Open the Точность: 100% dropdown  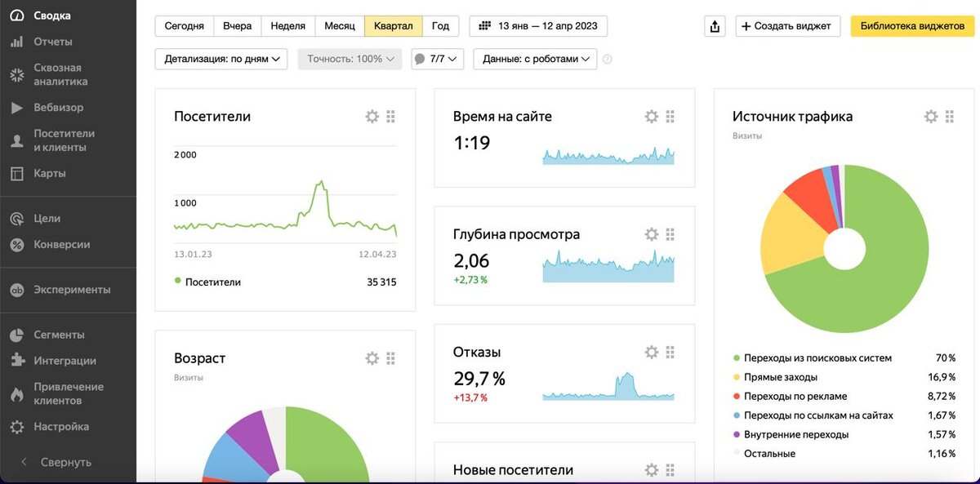(350, 59)
